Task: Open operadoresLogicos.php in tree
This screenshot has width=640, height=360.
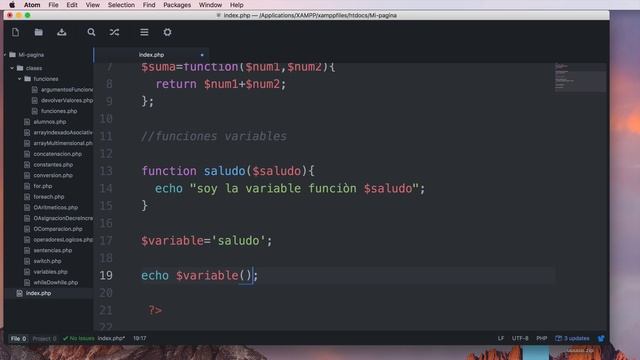Action: tap(63, 240)
